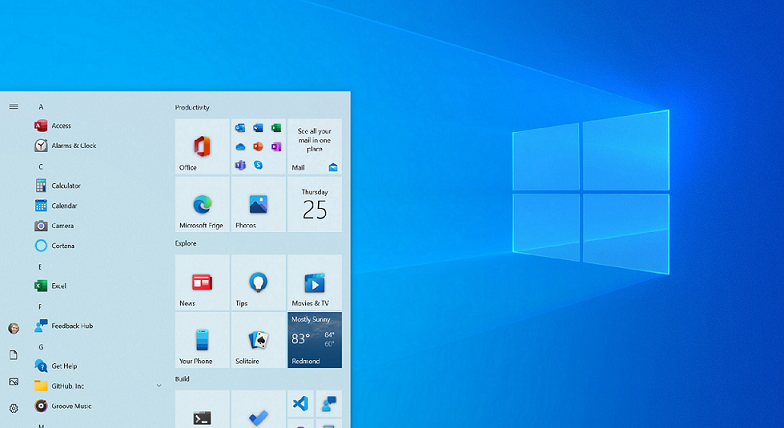The width and height of the screenshot is (784, 428).
Task: Open the Mail live tile
Action: pos(314,146)
